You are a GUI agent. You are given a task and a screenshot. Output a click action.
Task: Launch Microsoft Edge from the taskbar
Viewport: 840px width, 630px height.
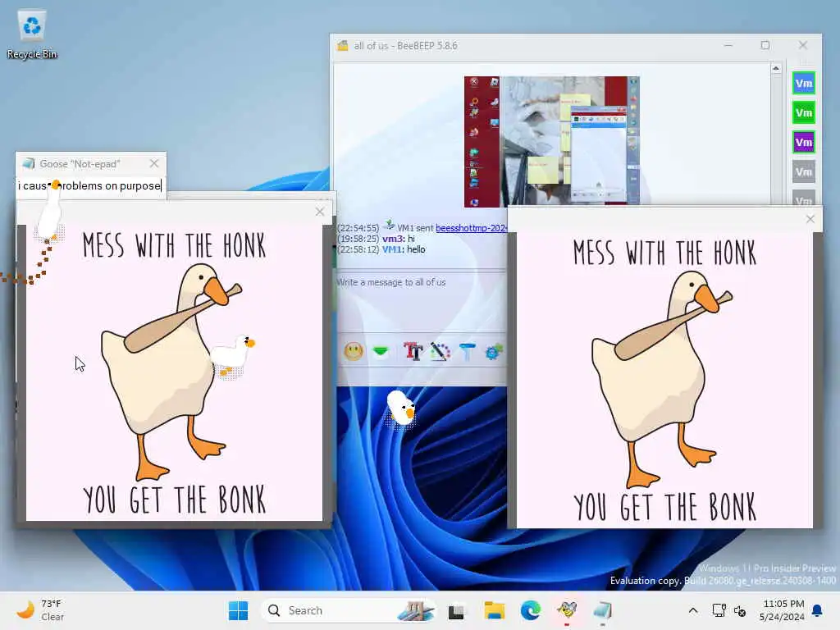pyautogui.click(x=531, y=610)
